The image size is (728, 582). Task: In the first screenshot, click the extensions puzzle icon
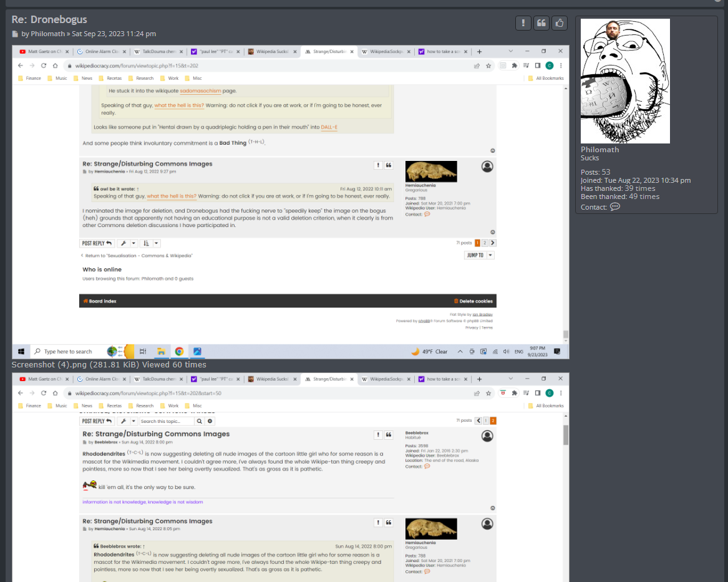tap(515, 66)
